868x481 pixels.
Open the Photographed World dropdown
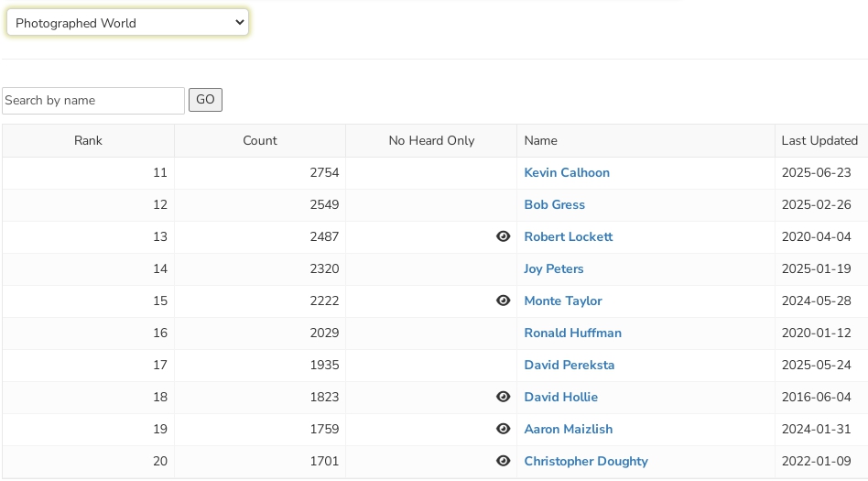127,23
